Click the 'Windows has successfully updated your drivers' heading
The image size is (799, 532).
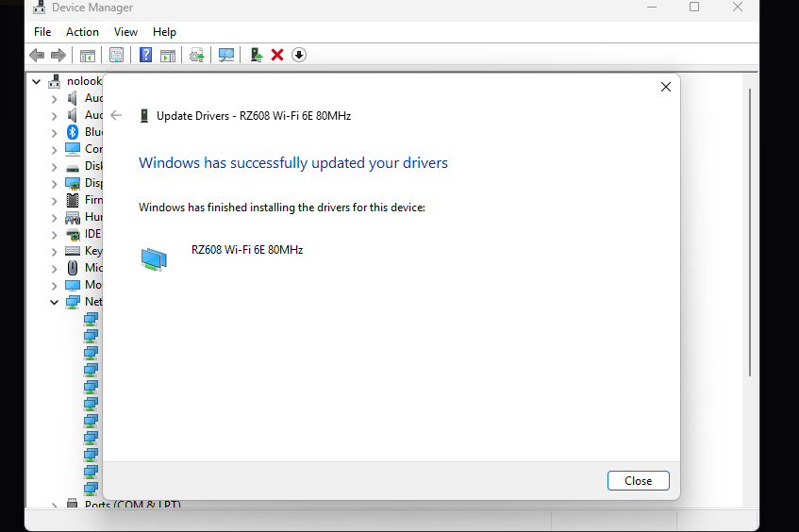(293, 163)
